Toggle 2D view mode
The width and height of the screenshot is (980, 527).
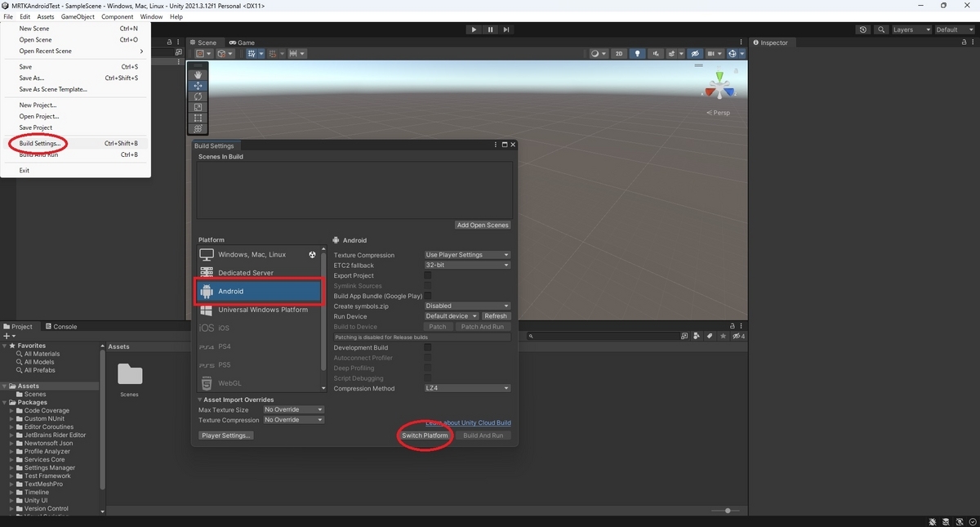click(619, 53)
